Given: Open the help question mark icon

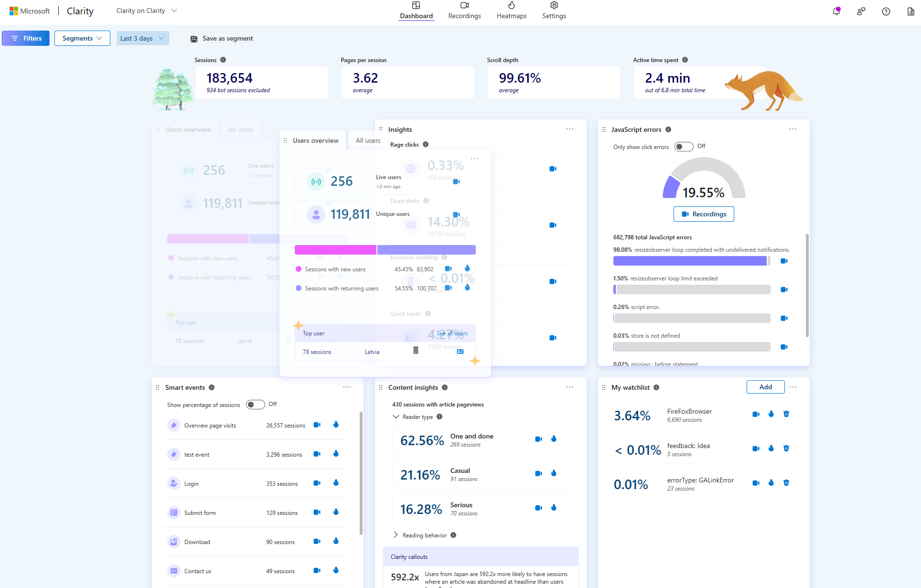Looking at the screenshot, I should pyautogui.click(x=886, y=11).
